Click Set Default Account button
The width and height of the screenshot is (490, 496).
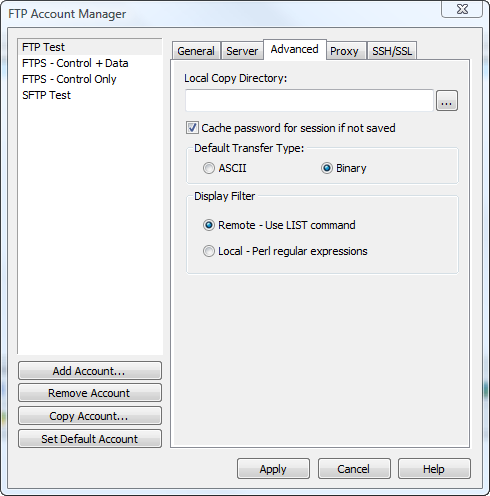pos(90,439)
